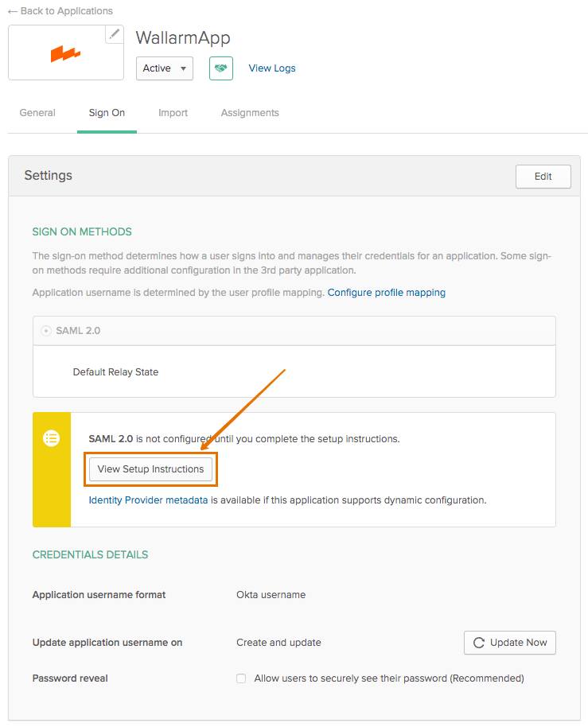Click the green handshake provisioning icon
The height and width of the screenshot is (727, 588).
pyautogui.click(x=220, y=68)
